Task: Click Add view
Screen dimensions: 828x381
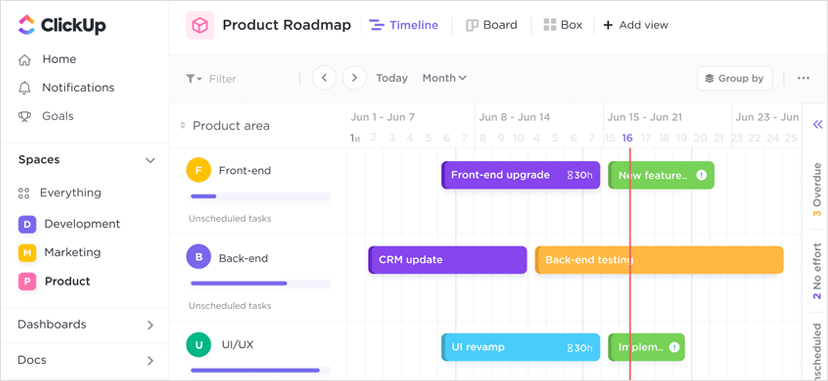Action: coord(636,25)
